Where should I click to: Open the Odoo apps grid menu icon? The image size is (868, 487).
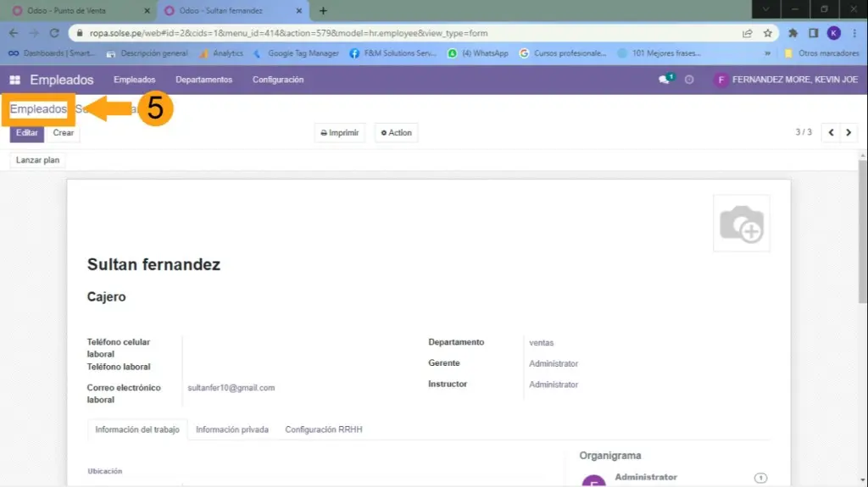coord(14,80)
